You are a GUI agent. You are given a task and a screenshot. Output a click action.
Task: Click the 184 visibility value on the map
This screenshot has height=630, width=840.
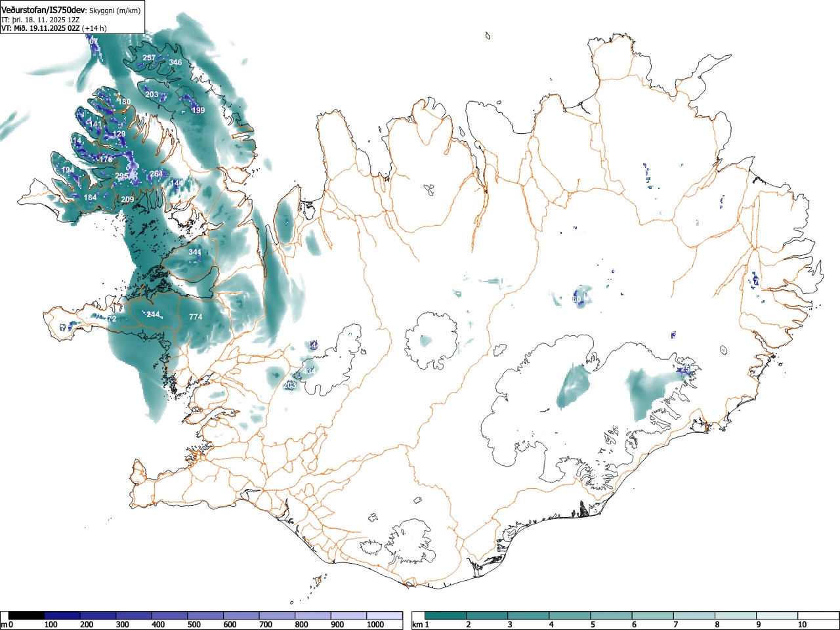90,198
